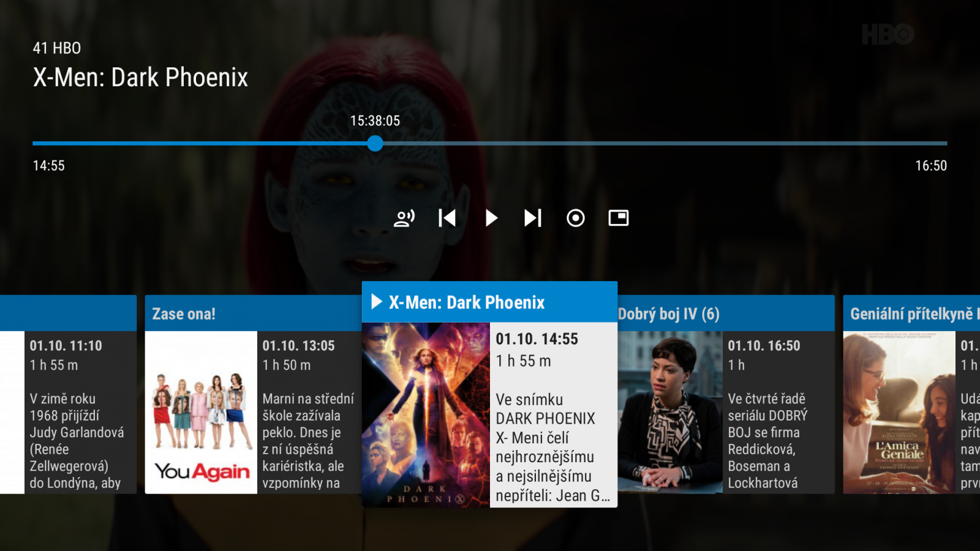Click the 14:55 start time label
The image size is (980, 551).
pos(48,166)
